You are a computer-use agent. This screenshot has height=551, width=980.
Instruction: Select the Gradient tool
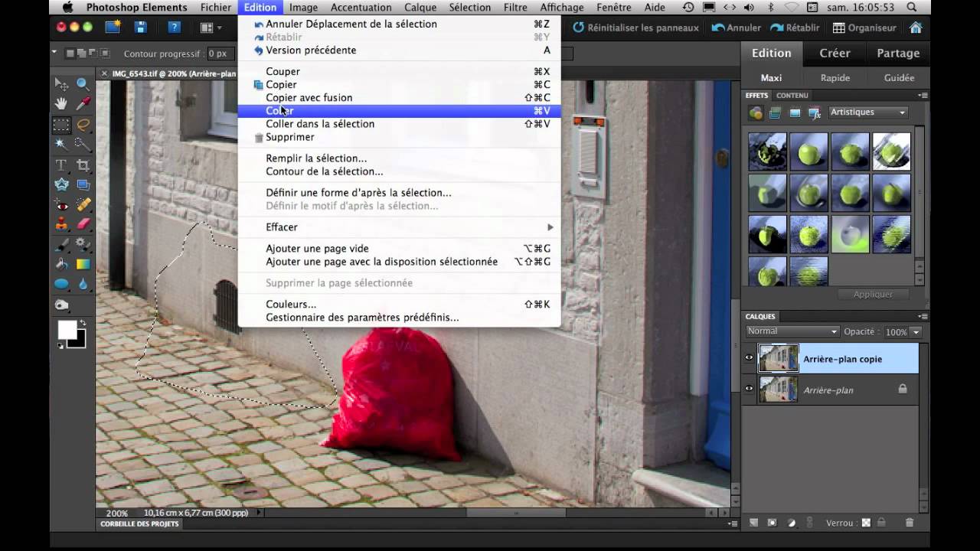tap(83, 264)
